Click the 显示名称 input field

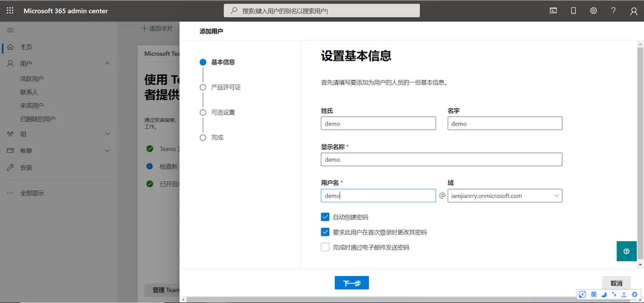(441, 159)
